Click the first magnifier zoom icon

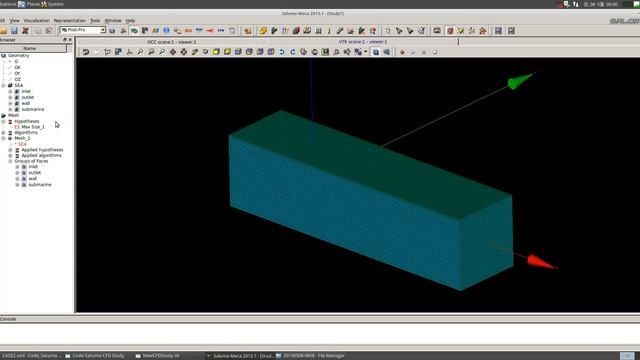click(140, 52)
